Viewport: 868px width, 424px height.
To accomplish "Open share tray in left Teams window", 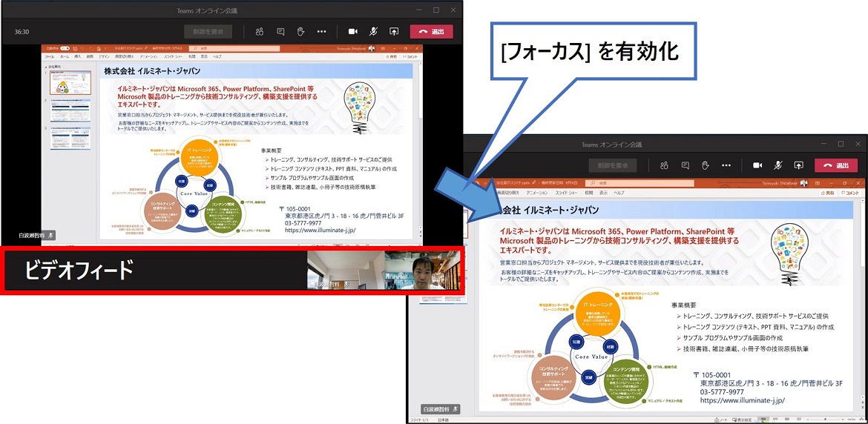I will click(x=394, y=32).
